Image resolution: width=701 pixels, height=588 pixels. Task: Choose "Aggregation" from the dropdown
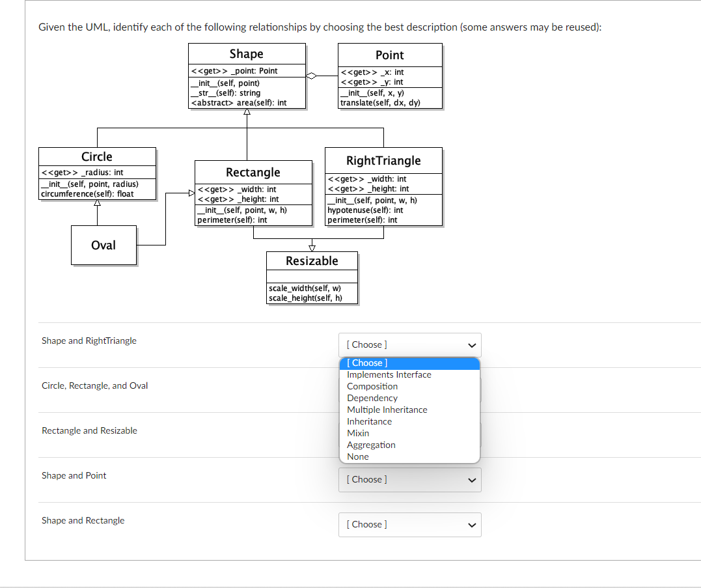371,445
